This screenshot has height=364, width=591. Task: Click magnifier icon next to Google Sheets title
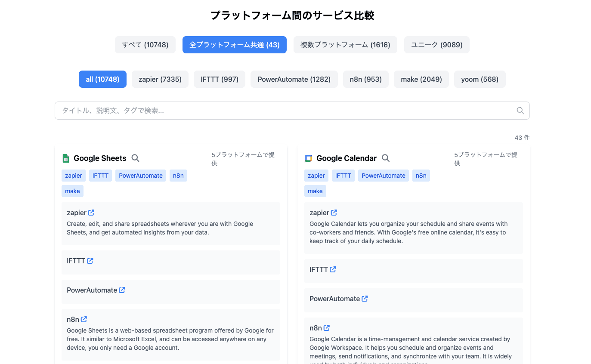[x=135, y=158]
